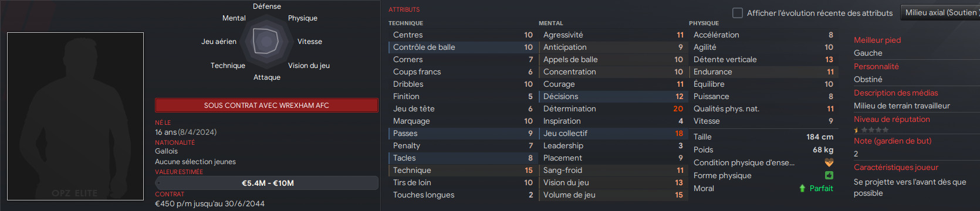The image size is (980, 211).
Task: Click the 'Endurance' physical attribute row
Action: coord(763,72)
